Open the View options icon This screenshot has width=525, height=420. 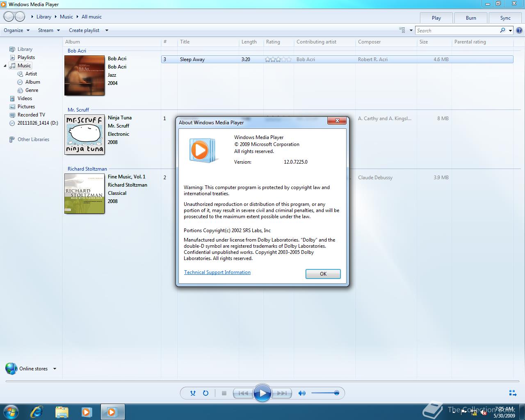click(402, 30)
